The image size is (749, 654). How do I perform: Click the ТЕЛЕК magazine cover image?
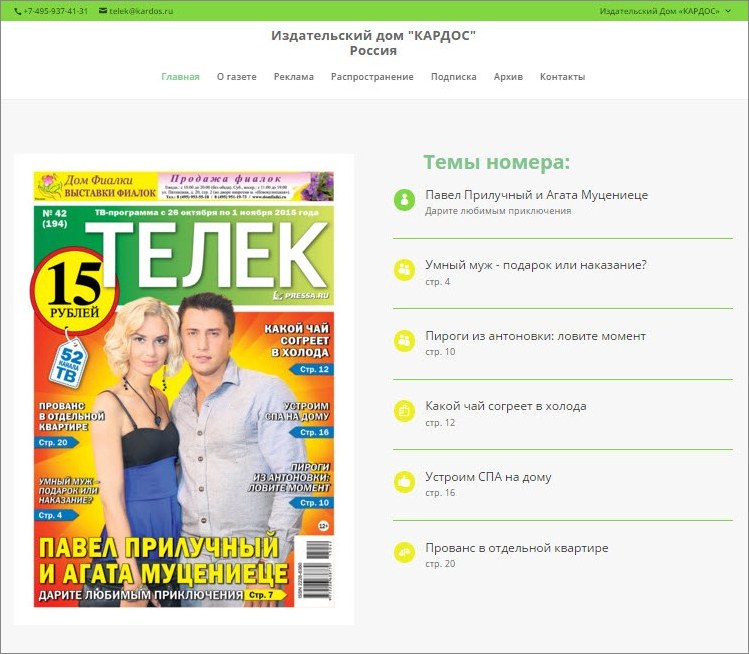click(184, 389)
